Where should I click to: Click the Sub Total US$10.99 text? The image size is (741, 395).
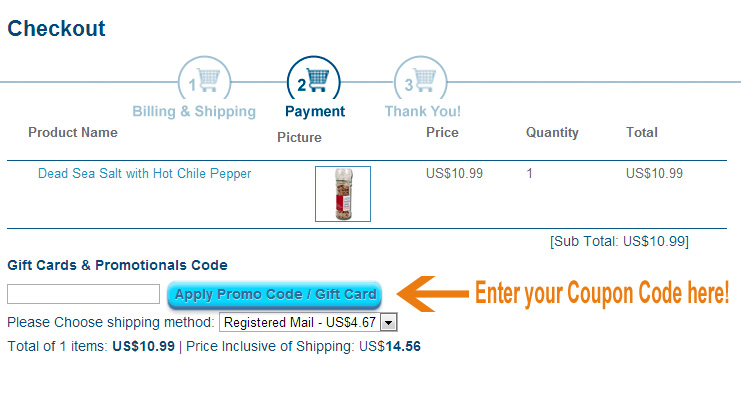click(x=619, y=241)
